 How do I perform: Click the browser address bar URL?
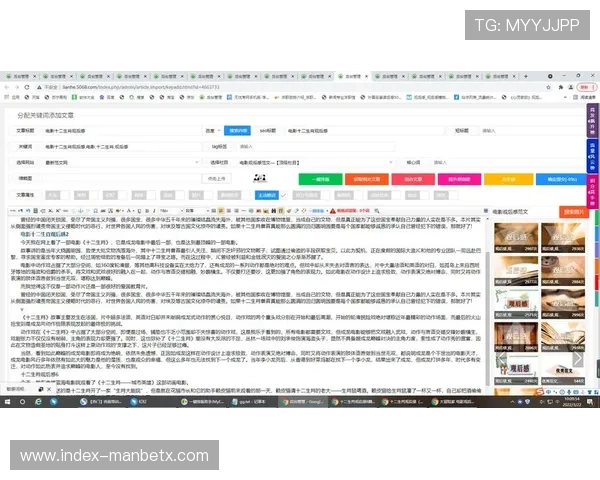click(141, 87)
